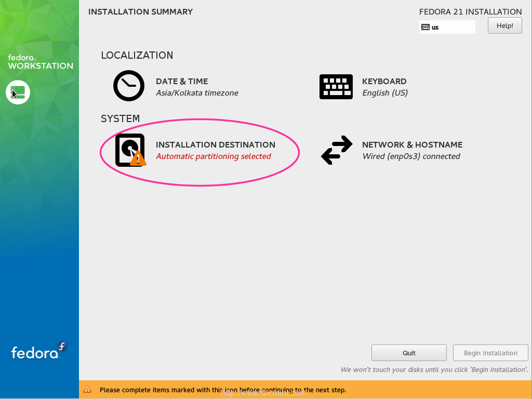Open Network & Hostname arrows icon
Image resolution: width=532 pixels, height=399 pixels.
(x=337, y=150)
